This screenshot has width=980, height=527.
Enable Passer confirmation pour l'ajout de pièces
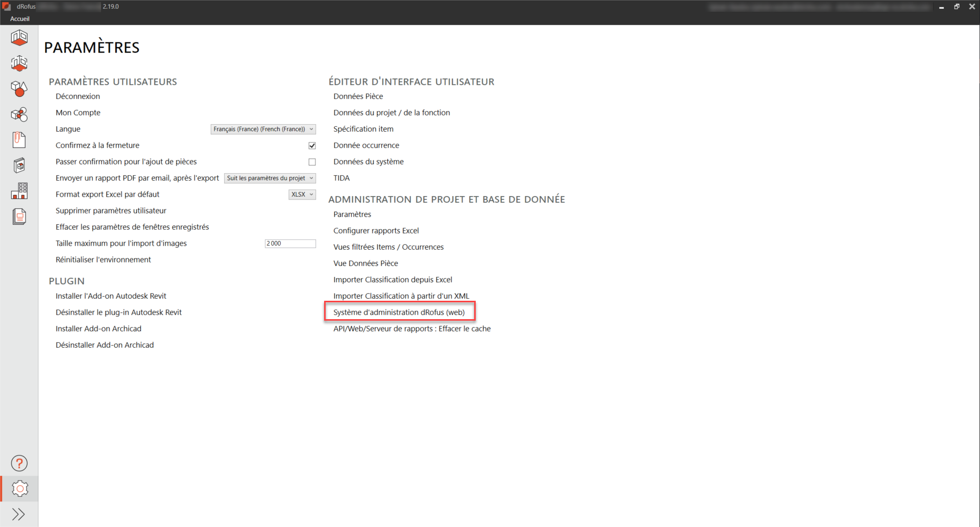click(x=312, y=162)
